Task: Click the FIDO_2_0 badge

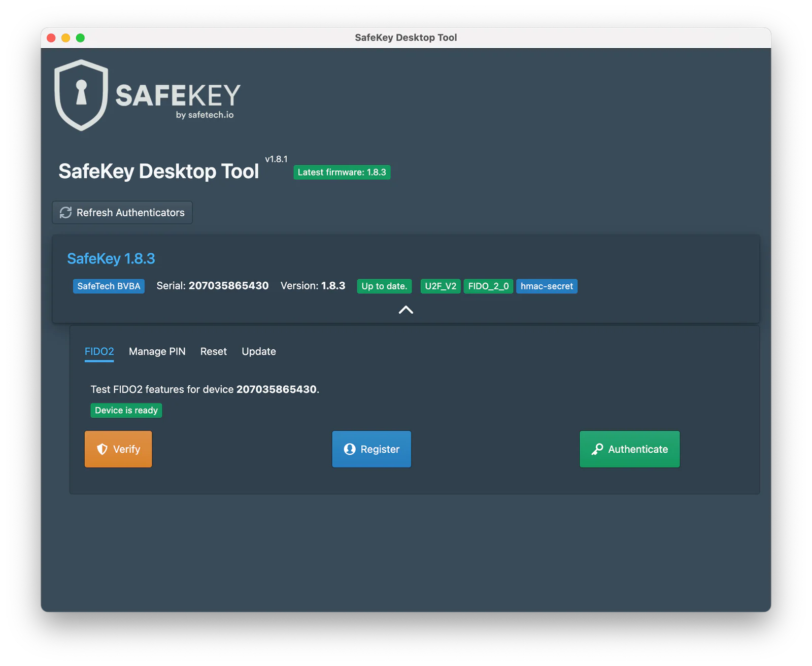Action: pos(489,286)
